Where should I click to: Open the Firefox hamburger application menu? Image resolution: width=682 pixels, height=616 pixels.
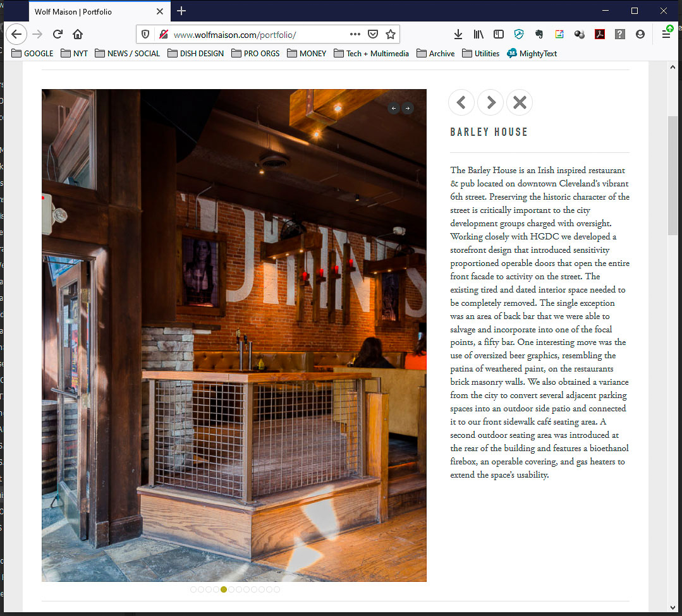coord(666,34)
